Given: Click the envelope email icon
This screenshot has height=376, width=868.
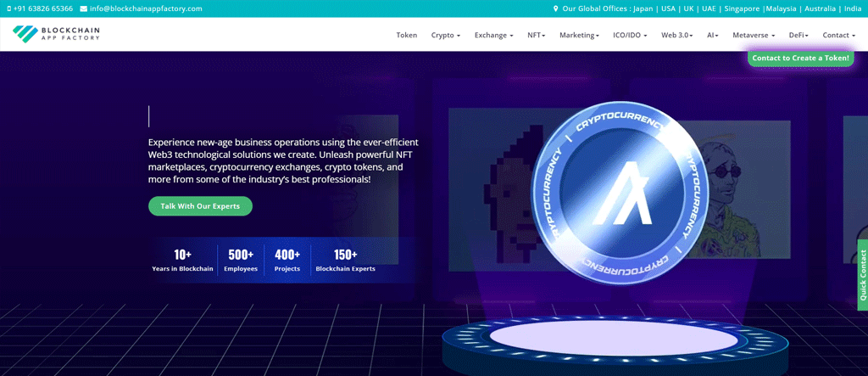Looking at the screenshot, I should click(x=84, y=8).
